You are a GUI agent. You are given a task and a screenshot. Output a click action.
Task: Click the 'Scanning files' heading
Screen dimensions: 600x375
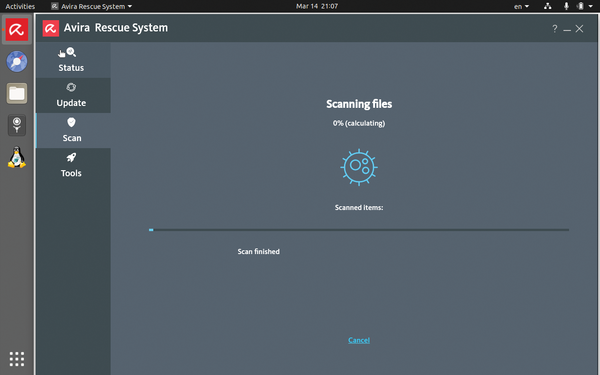359,104
